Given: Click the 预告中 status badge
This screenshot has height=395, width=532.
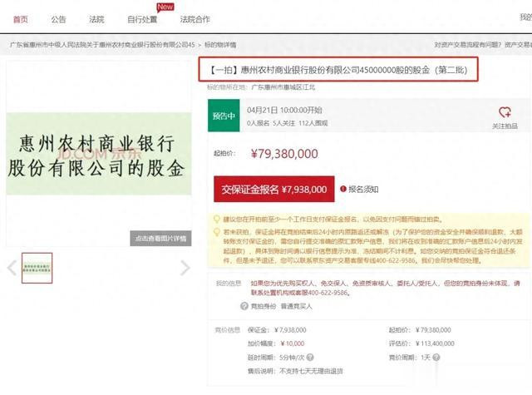Looking at the screenshot, I should coord(224,116).
